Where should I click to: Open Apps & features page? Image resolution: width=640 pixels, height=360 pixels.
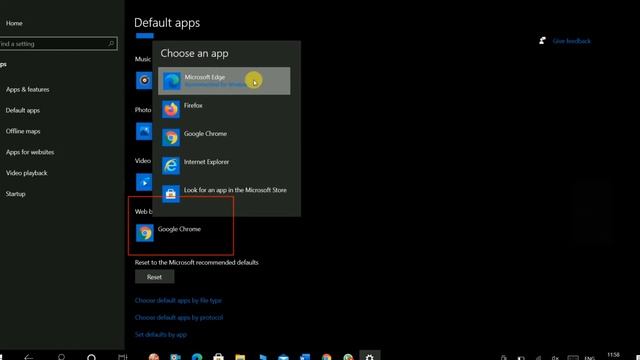click(27, 89)
